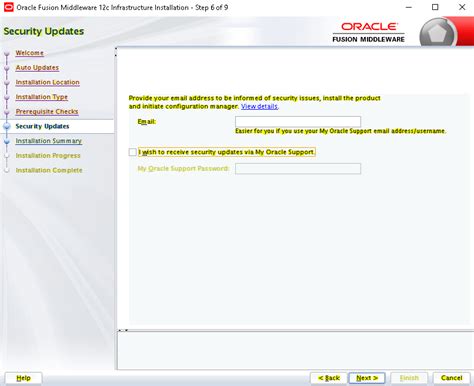
Task: Open the Auto Updates step
Action: pos(37,67)
